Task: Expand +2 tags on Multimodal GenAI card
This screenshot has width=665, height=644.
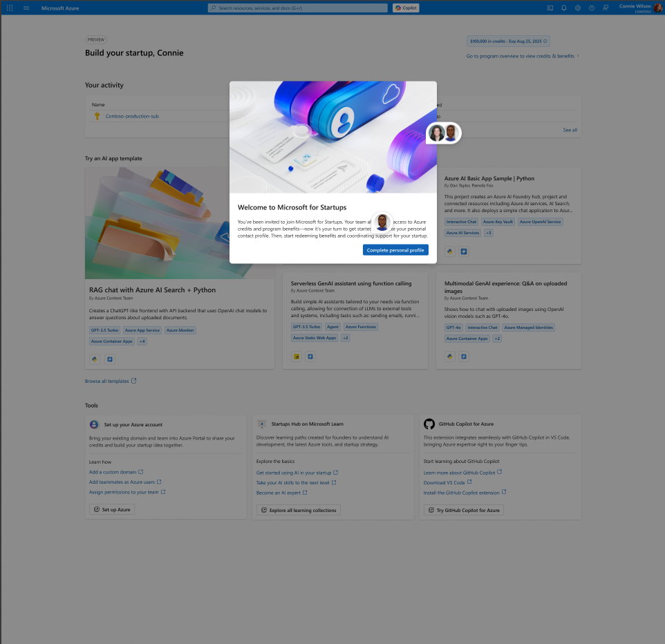Action: point(497,339)
